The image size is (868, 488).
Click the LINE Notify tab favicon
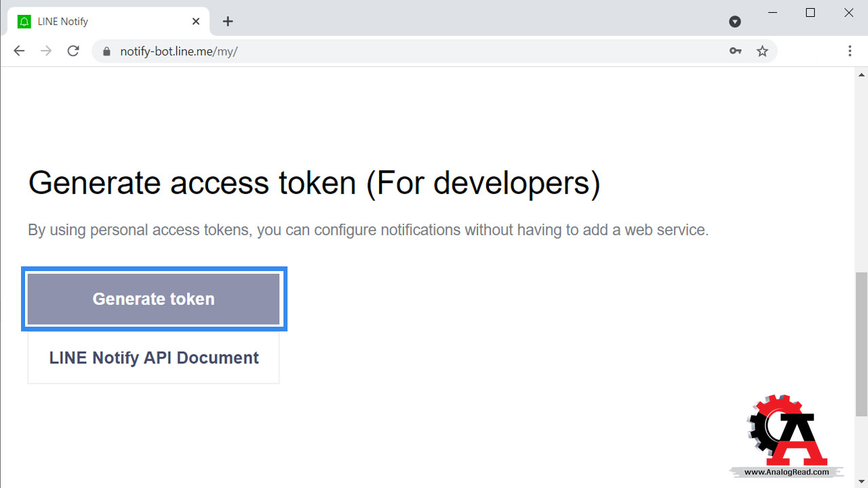24,22
